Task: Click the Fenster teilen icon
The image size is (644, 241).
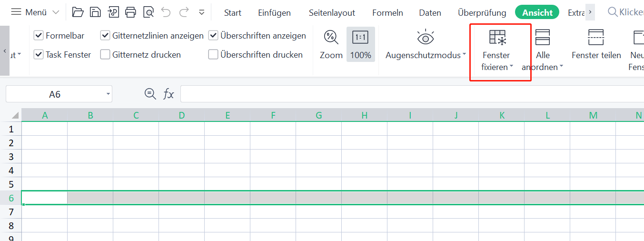Action: click(596, 37)
